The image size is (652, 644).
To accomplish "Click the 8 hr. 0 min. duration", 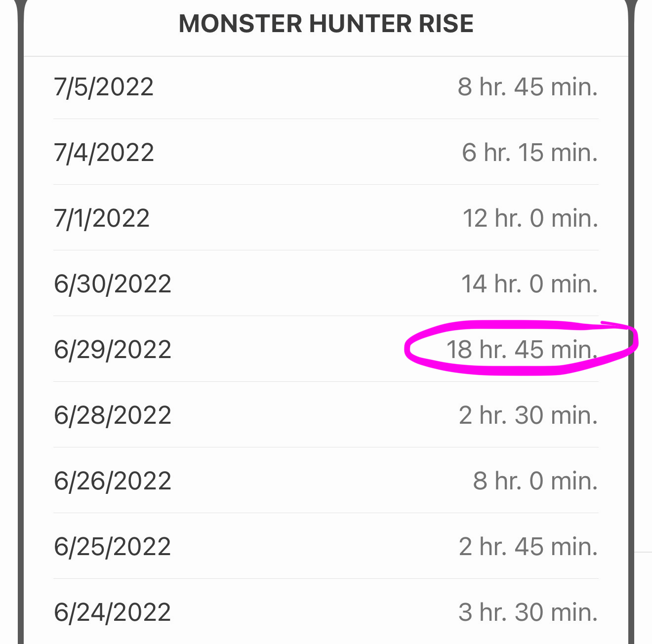I will 535,481.
